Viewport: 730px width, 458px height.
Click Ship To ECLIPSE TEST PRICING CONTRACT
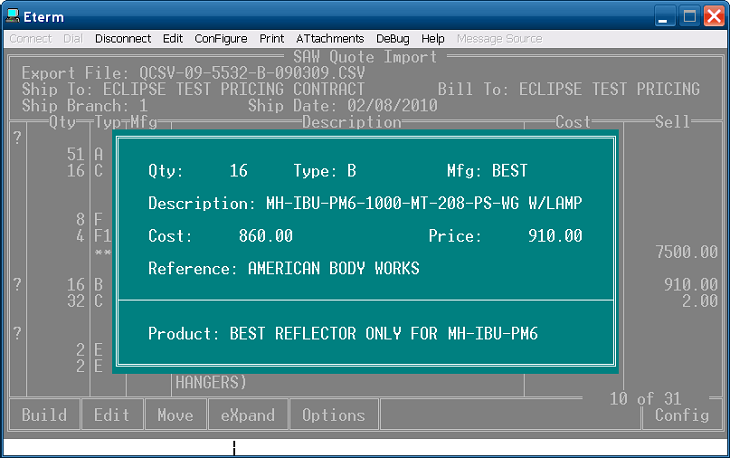coord(234,89)
